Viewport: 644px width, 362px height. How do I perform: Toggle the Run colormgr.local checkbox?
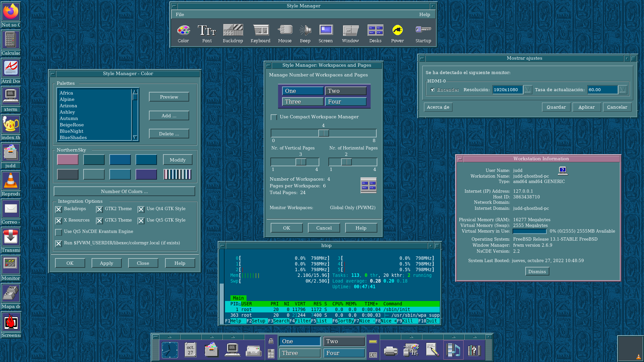pyautogui.click(x=59, y=244)
